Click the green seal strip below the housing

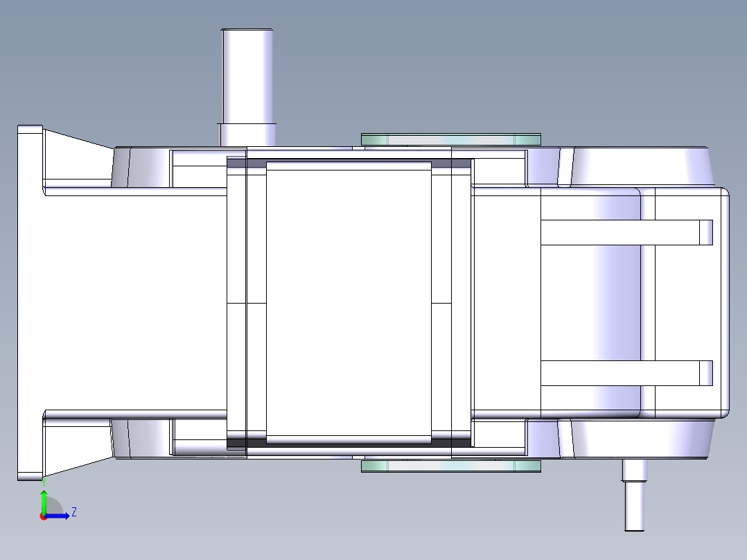click(x=450, y=467)
